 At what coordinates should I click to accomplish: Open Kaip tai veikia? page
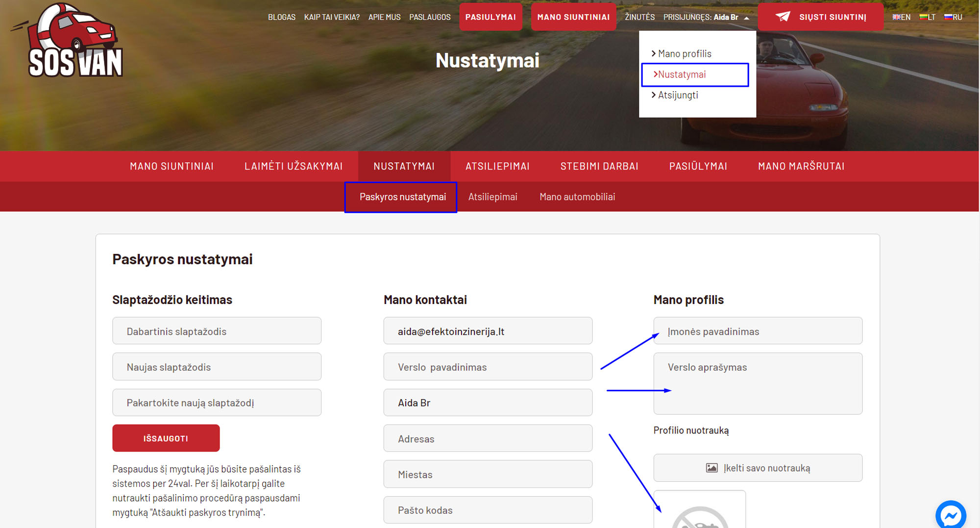(x=332, y=17)
